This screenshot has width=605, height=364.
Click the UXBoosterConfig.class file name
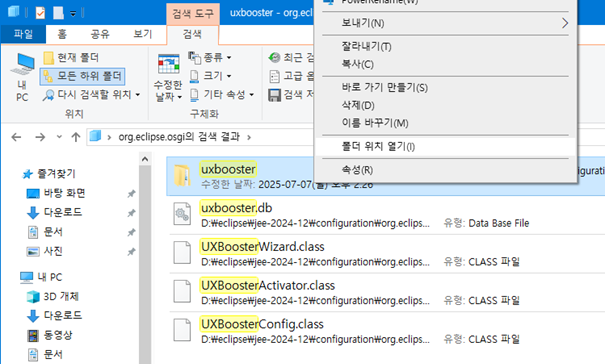point(262,324)
